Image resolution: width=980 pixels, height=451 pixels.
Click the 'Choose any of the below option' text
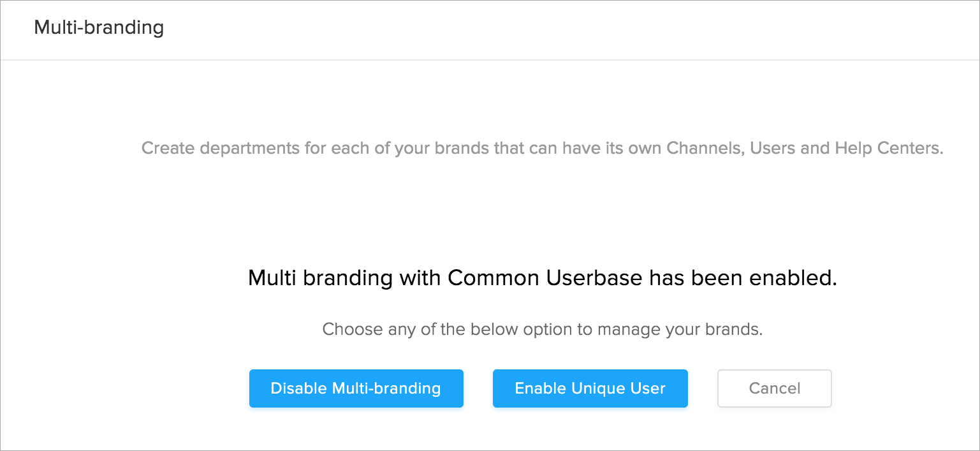pos(542,330)
